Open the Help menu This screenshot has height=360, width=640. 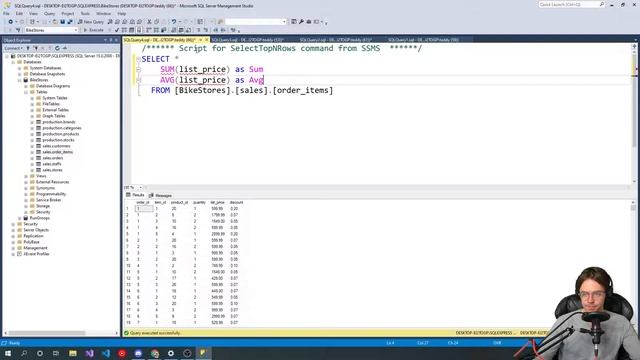click(122, 13)
